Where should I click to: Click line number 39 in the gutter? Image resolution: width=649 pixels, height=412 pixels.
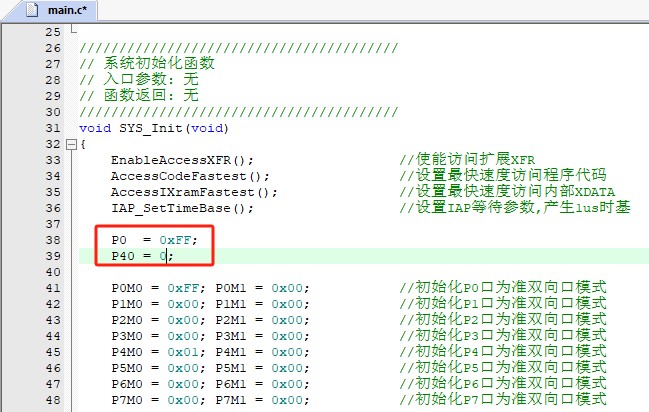pyautogui.click(x=53, y=256)
